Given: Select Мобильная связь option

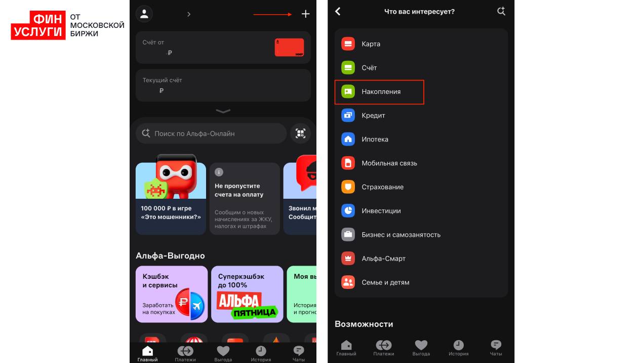Looking at the screenshot, I should click(x=389, y=163).
